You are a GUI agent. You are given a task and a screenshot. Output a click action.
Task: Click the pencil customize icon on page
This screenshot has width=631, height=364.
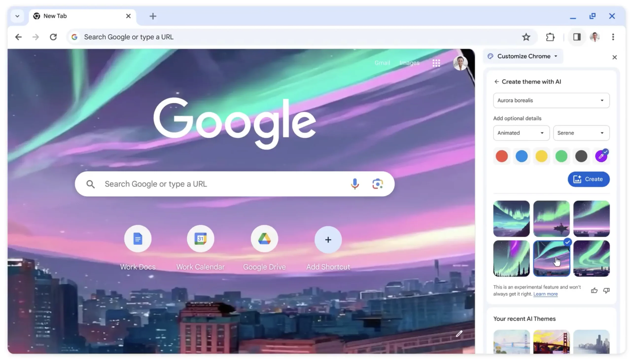click(x=459, y=334)
